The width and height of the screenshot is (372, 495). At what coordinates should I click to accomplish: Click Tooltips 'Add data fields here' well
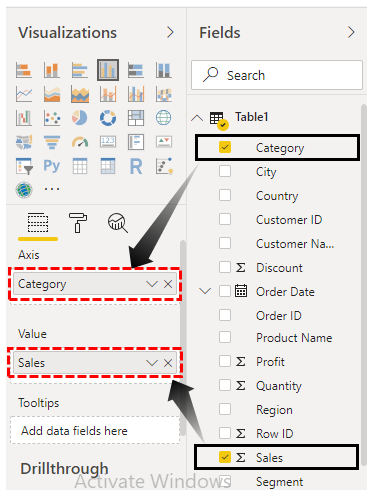pos(95,430)
